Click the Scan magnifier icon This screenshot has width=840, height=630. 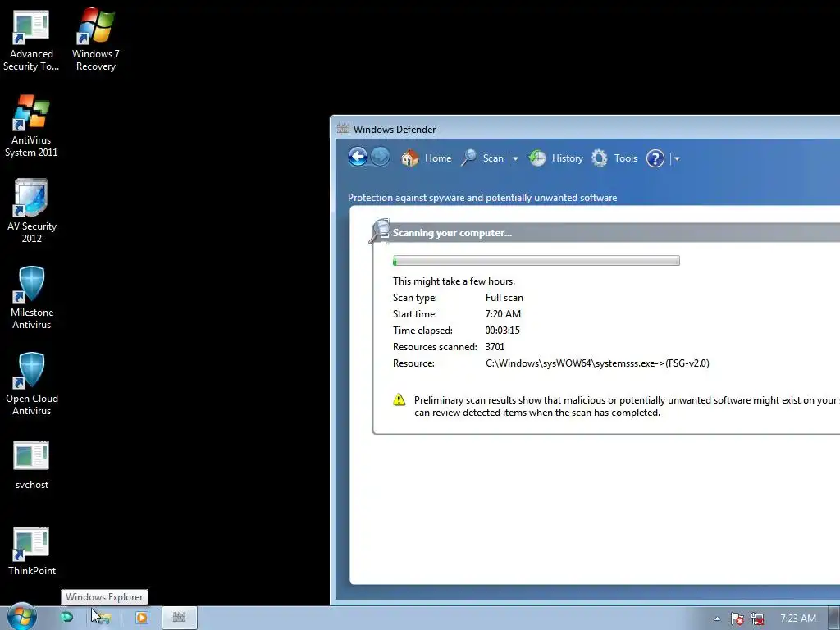[468, 158]
